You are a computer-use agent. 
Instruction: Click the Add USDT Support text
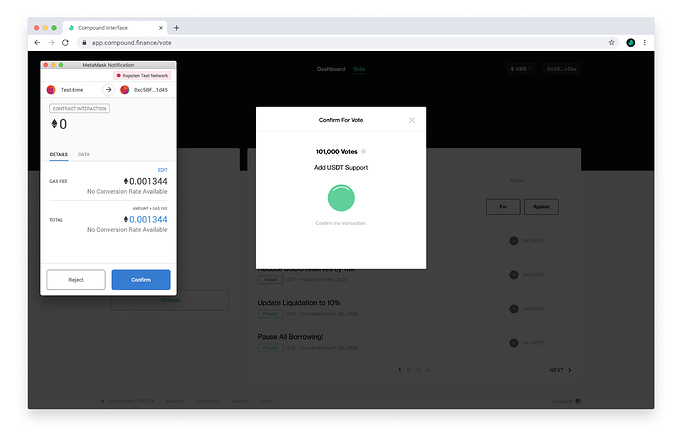point(341,168)
